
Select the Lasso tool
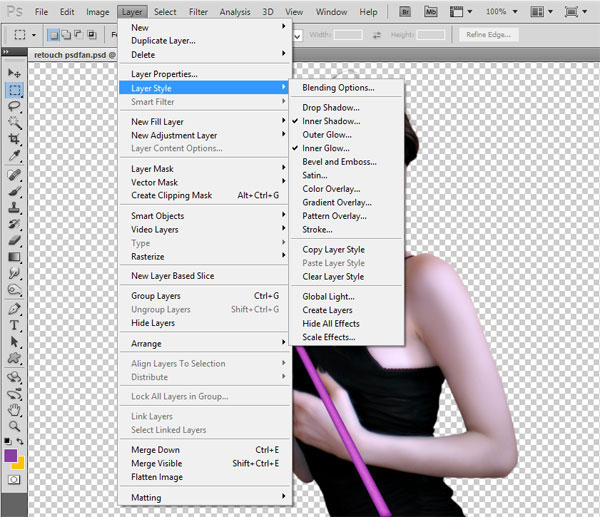pyautogui.click(x=14, y=106)
